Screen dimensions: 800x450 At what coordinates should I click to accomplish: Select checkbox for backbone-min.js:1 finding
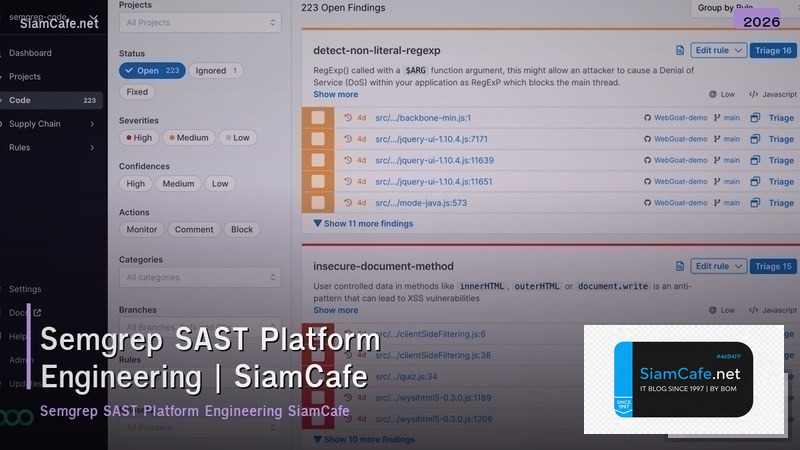pos(318,117)
